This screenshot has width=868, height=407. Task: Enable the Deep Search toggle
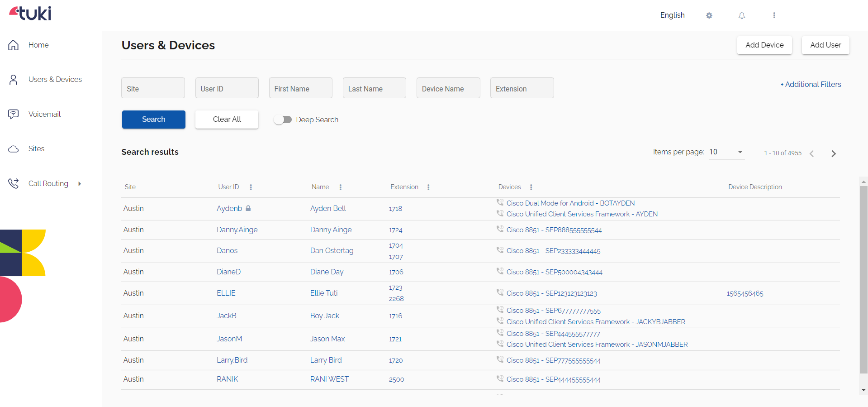pos(283,120)
